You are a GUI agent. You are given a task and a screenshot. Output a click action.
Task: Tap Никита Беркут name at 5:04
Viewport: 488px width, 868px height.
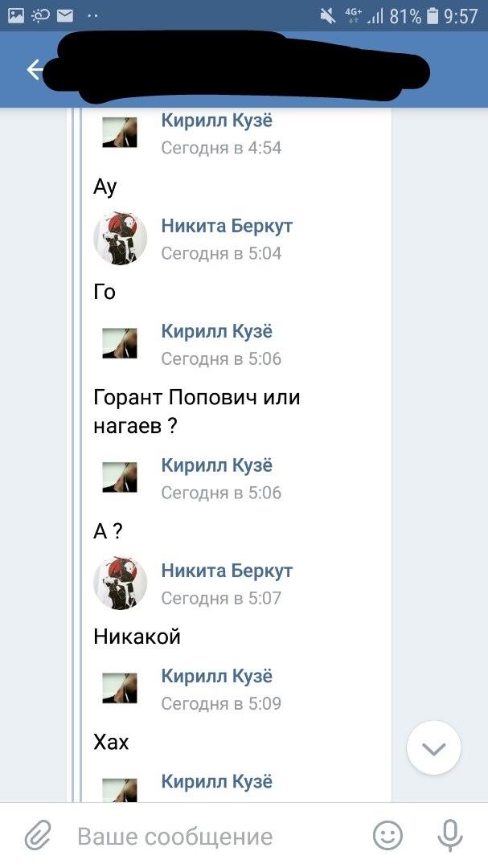(227, 226)
